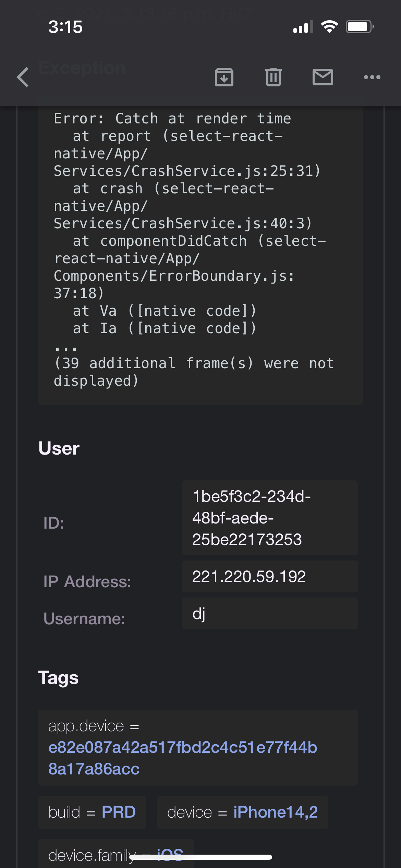Tap the back arrow to leave email

(23, 77)
